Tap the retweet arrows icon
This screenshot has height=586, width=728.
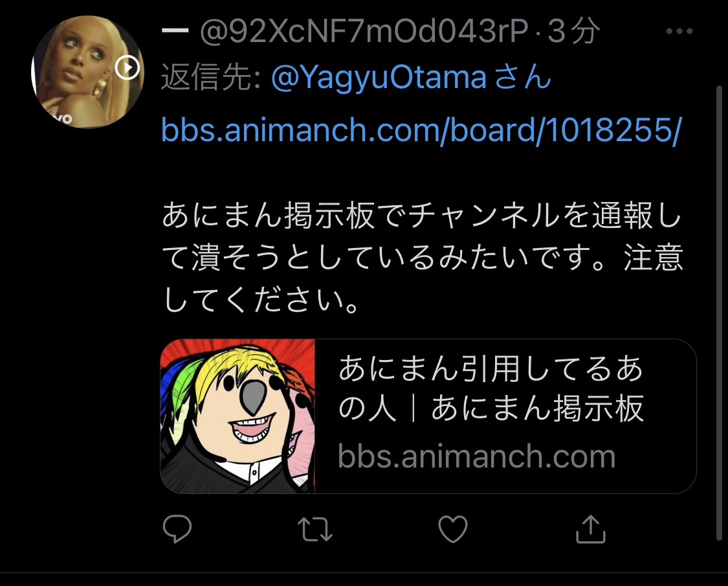click(x=314, y=529)
